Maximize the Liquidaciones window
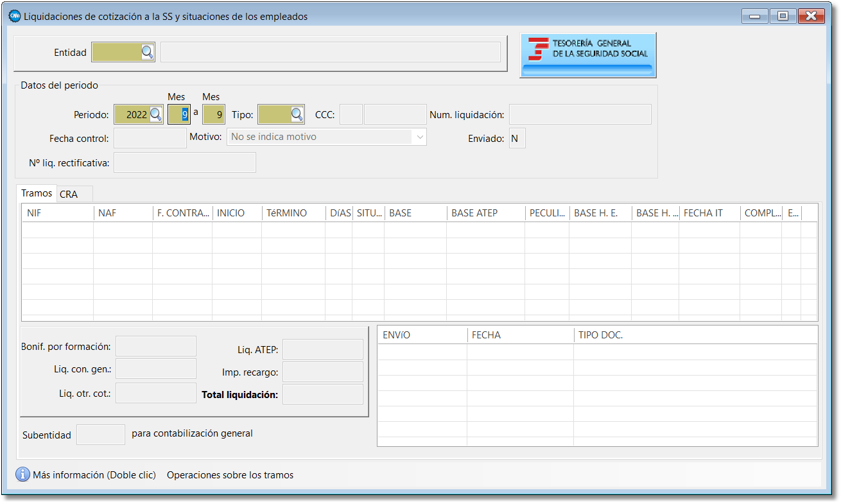 pyautogui.click(x=783, y=17)
